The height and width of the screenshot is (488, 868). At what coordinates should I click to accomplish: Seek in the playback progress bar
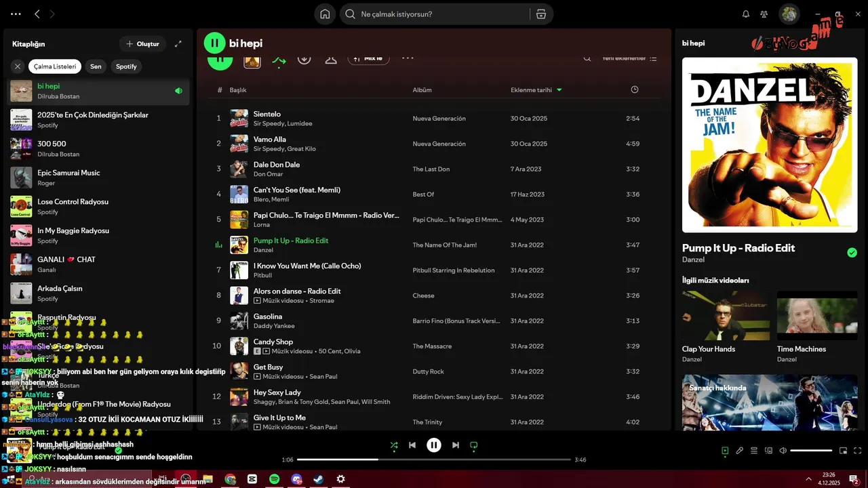[434, 460]
